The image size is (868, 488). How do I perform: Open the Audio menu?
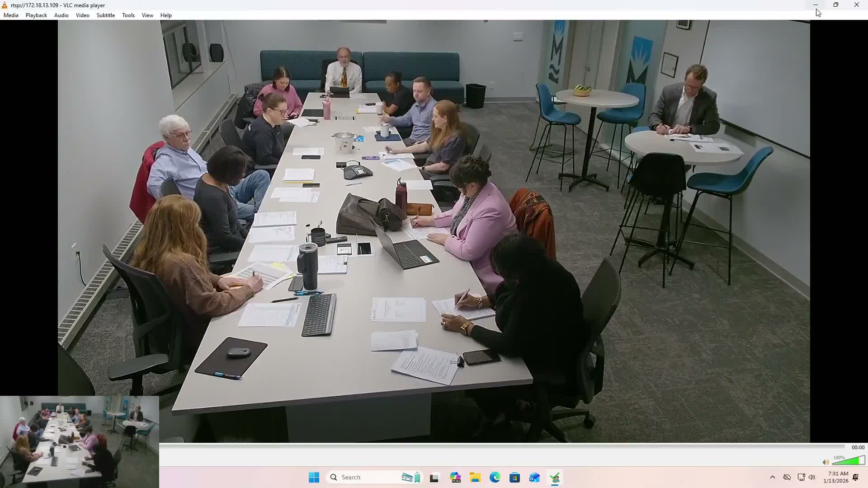(61, 15)
